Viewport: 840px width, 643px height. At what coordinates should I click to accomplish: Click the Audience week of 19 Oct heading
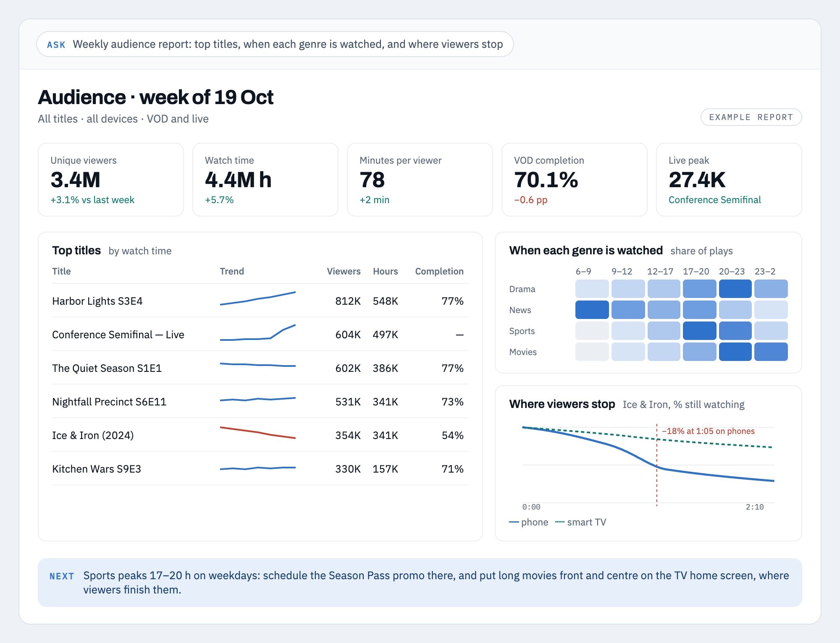(x=156, y=97)
